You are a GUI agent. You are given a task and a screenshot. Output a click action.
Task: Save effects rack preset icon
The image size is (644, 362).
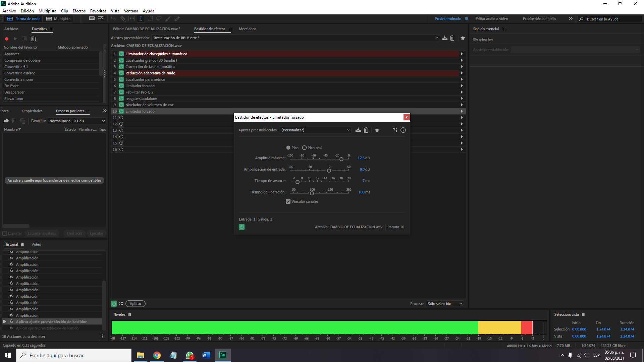point(445,38)
